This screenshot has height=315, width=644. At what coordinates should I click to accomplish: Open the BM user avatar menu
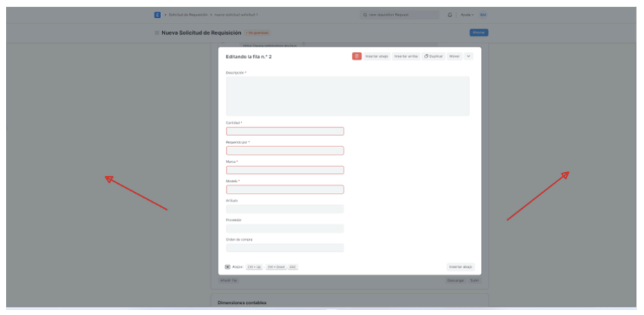point(482,15)
